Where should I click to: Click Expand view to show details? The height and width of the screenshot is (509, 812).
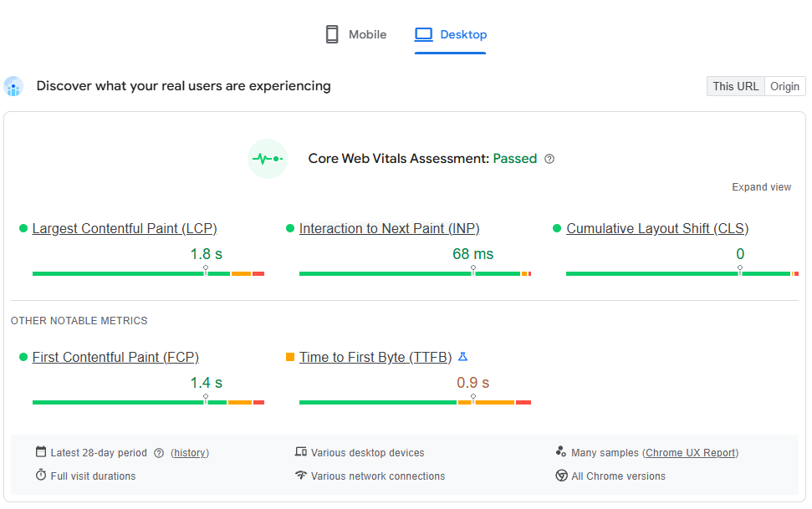coord(761,186)
